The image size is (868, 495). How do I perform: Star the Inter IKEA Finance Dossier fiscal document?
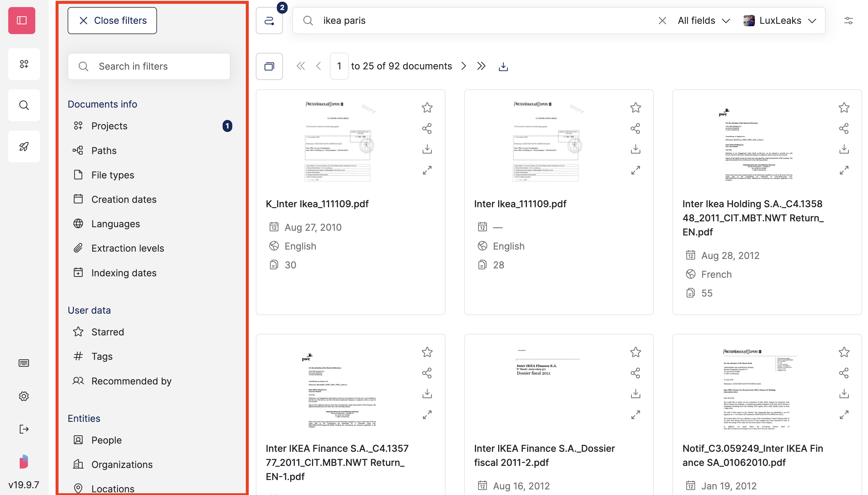[x=635, y=352]
